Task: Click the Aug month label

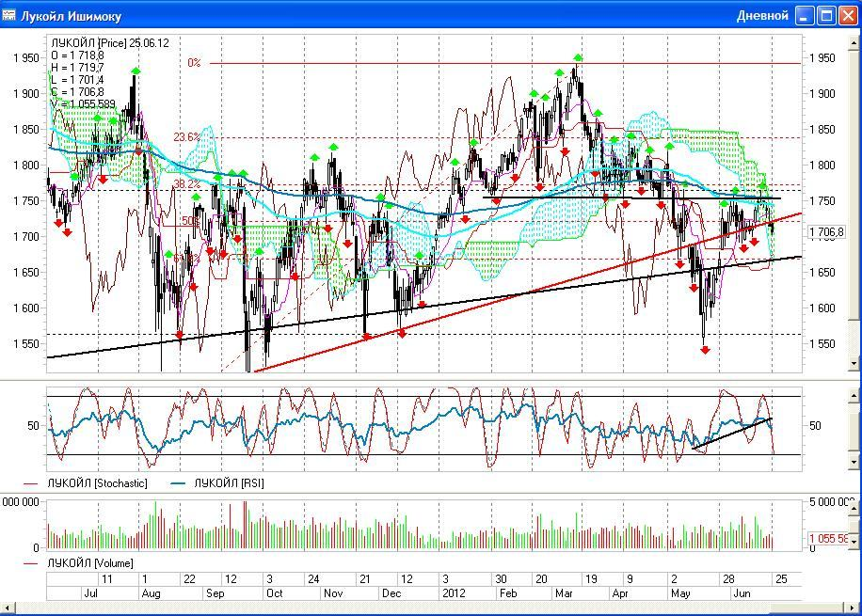Action: point(151,593)
